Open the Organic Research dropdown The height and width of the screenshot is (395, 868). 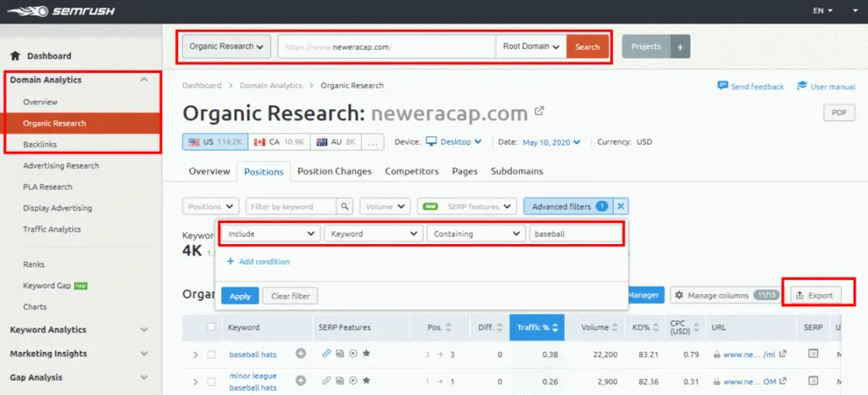click(x=226, y=47)
